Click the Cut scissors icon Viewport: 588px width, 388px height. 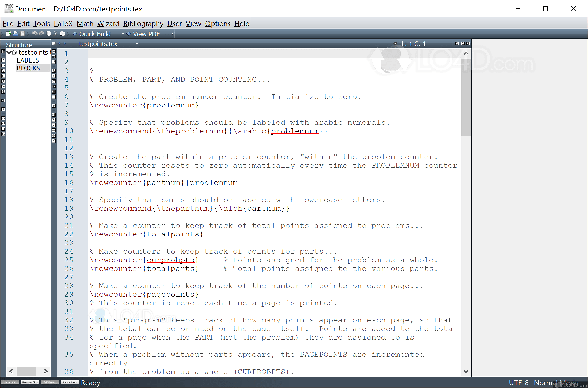[x=55, y=33]
